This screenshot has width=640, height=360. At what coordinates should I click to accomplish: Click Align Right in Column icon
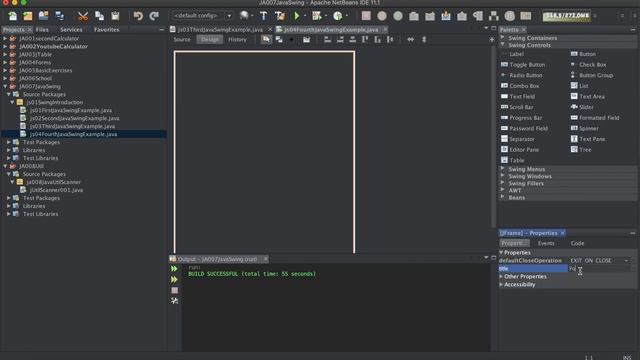pos(340,39)
